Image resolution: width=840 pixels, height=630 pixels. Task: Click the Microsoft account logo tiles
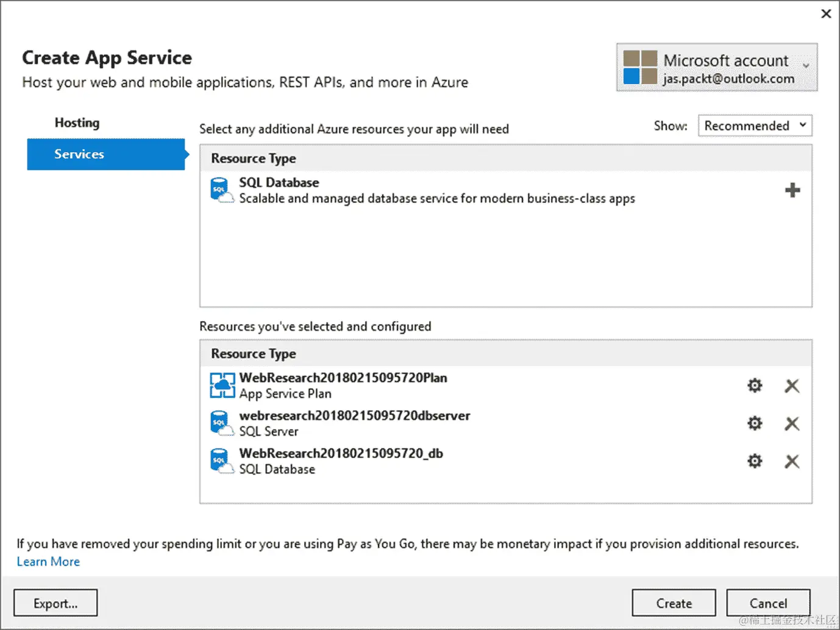(640, 67)
